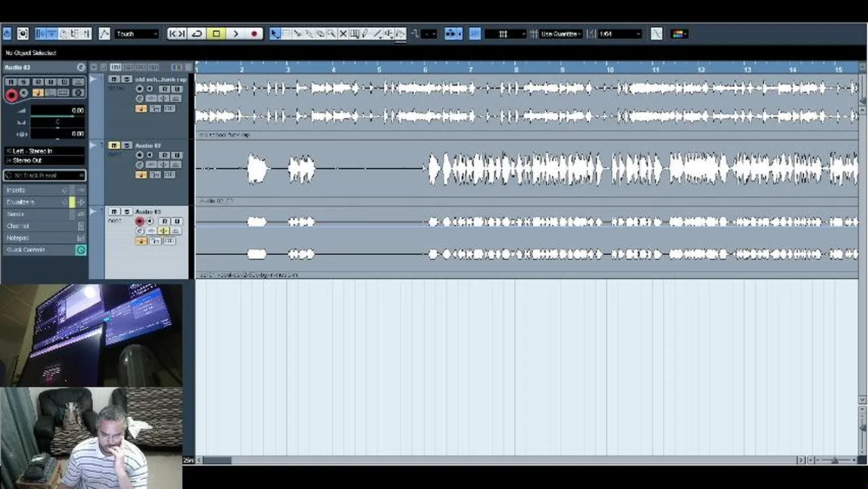Start playback with the Play button
The height and width of the screenshot is (489, 868).
click(x=235, y=33)
